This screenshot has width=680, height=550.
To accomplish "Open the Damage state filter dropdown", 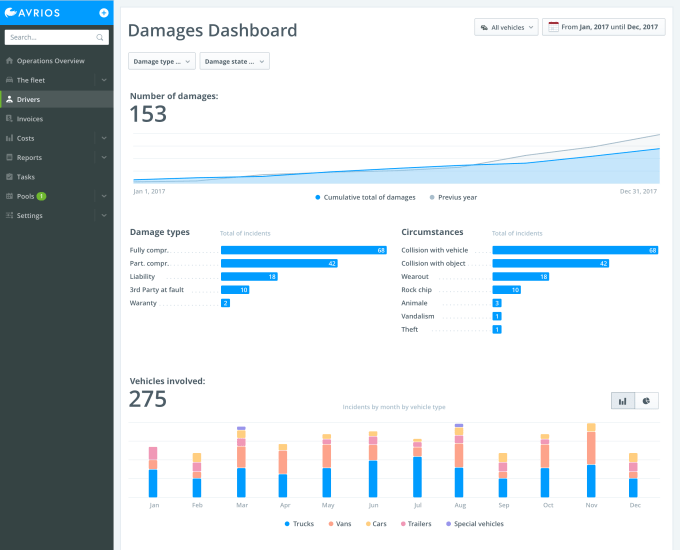I will tap(234, 62).
